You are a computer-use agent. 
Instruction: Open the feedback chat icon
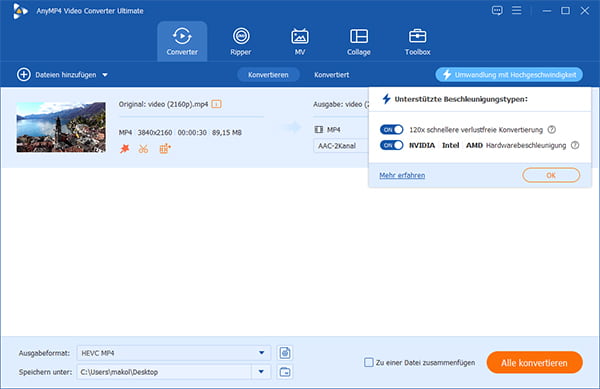pos(497,11)
